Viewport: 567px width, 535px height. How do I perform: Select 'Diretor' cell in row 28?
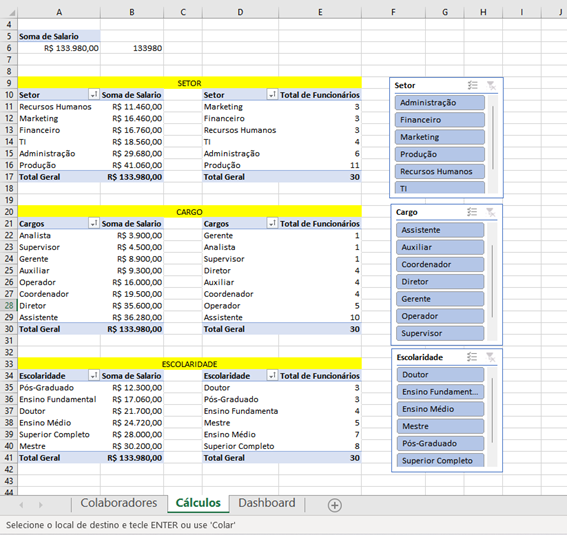click(x=59, y=305)
